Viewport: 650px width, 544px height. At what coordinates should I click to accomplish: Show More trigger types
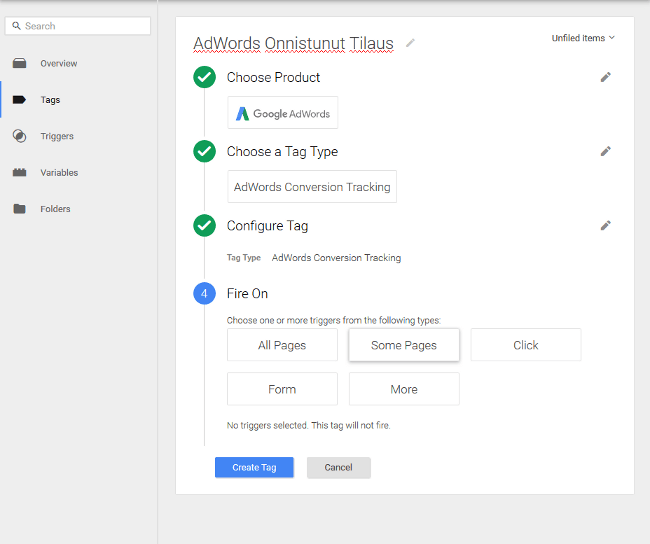tap(404, 389)
